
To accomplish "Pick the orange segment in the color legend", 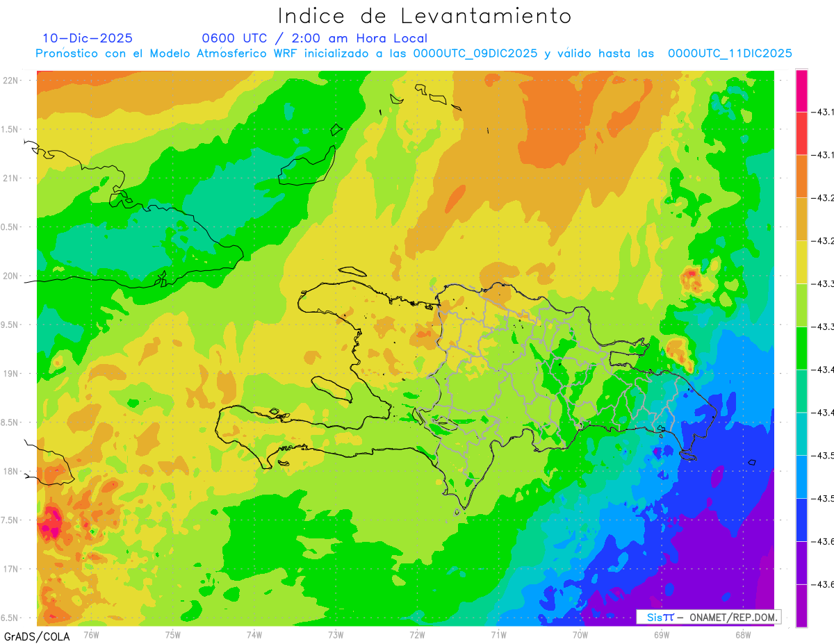I will 801,176.
